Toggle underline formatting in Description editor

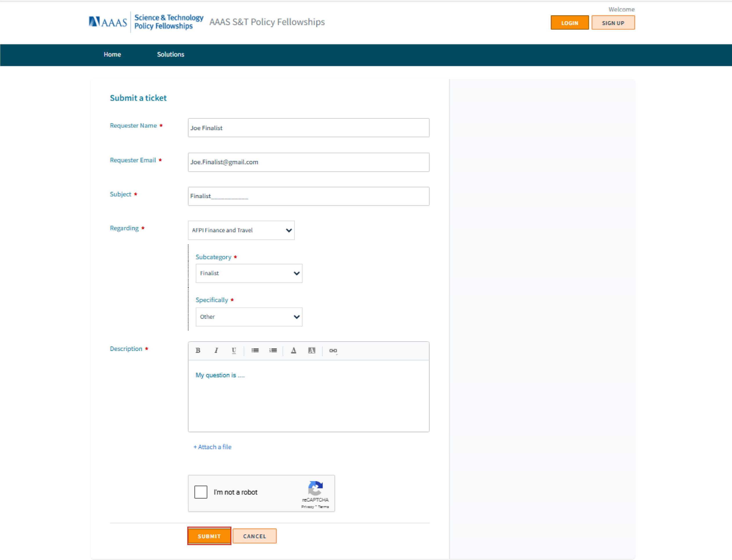click(x=234, y=350)
